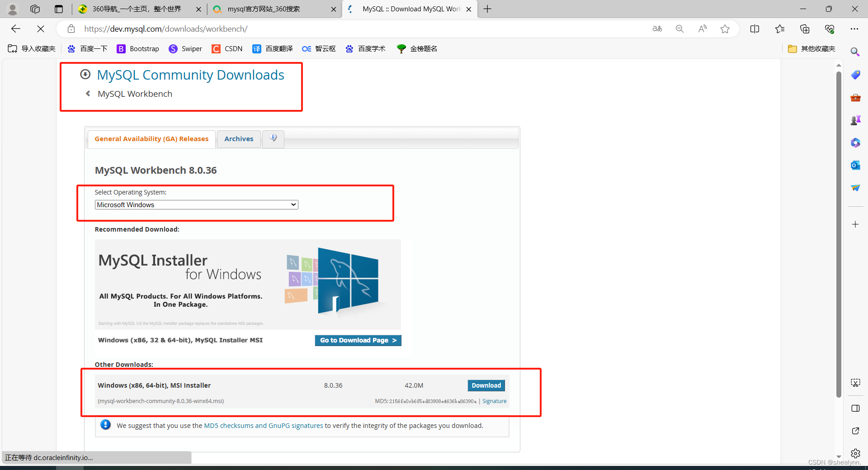Viewport: 868px width, 470px height.
Task: Click the browser back arrow
Action: coord(16,29)
